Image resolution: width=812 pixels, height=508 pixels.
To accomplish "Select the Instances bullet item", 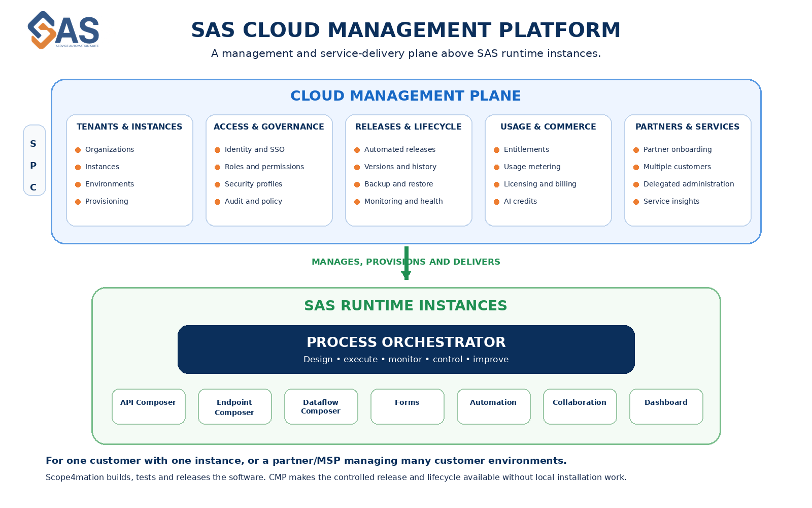I will tap(97, 167).
